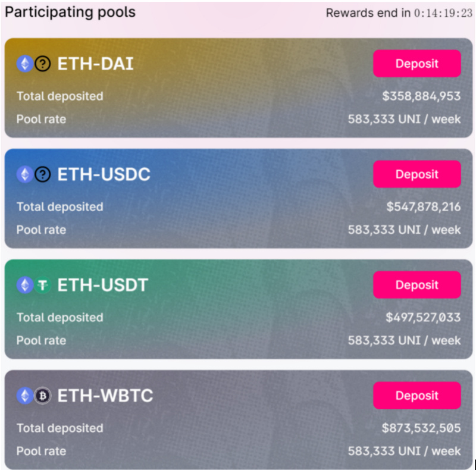Image resolution: width=476 pixels, height=470 pixels.
Task: Click the Participating pools heading
Action: pos(70,12)
